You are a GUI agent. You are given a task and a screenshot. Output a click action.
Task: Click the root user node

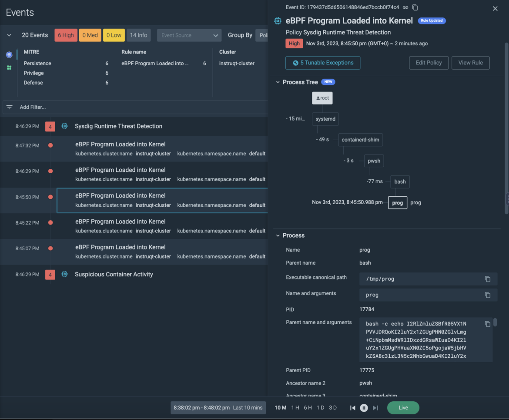(x=322, y=98)
